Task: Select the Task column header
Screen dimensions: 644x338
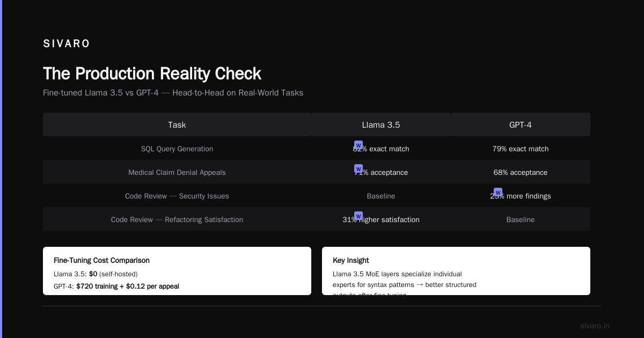Action: coord(177,124)
